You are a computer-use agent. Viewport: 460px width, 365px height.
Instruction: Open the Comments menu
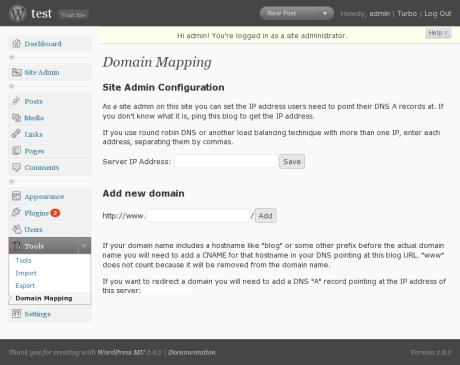coord(42,167)
